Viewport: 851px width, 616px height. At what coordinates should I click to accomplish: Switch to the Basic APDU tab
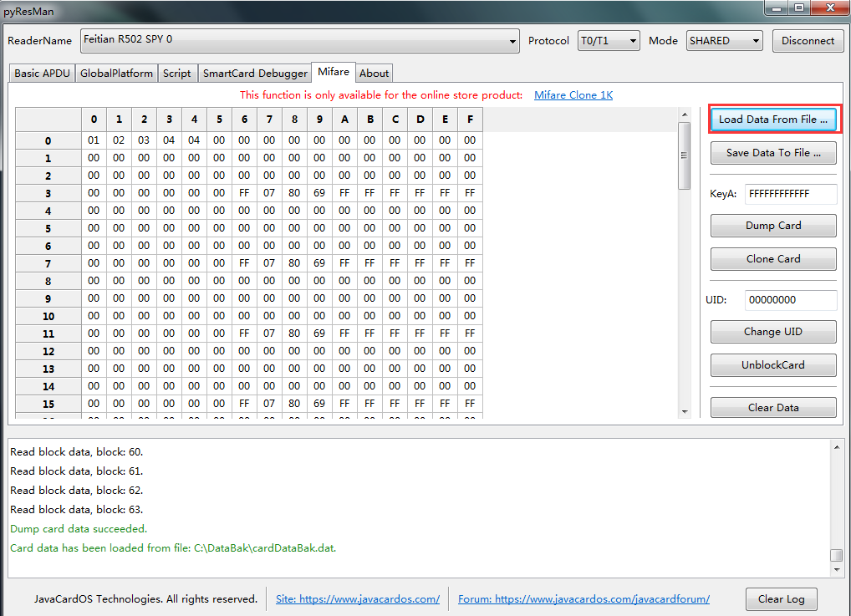click(x=43, y=74)
